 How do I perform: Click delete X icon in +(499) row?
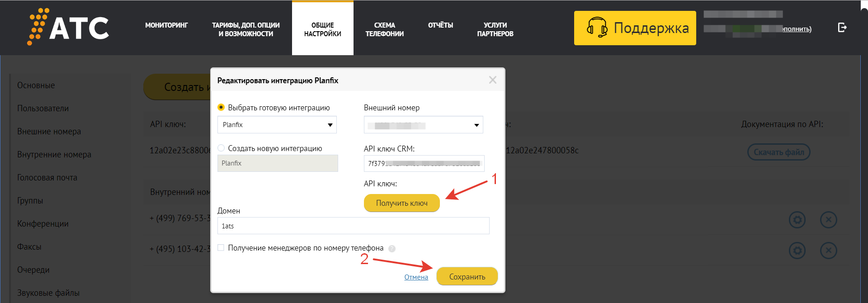[829, 220]
